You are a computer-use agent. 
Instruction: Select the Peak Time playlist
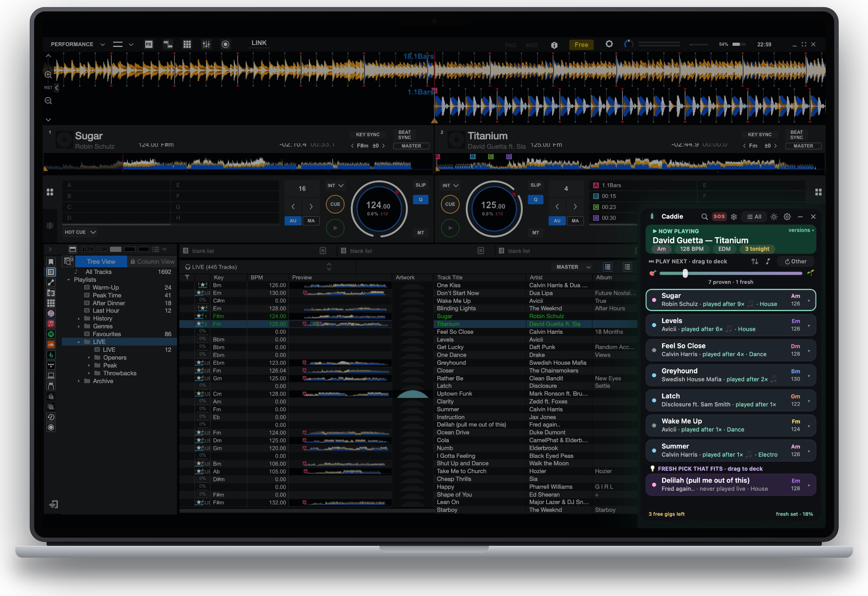(106, 295)
